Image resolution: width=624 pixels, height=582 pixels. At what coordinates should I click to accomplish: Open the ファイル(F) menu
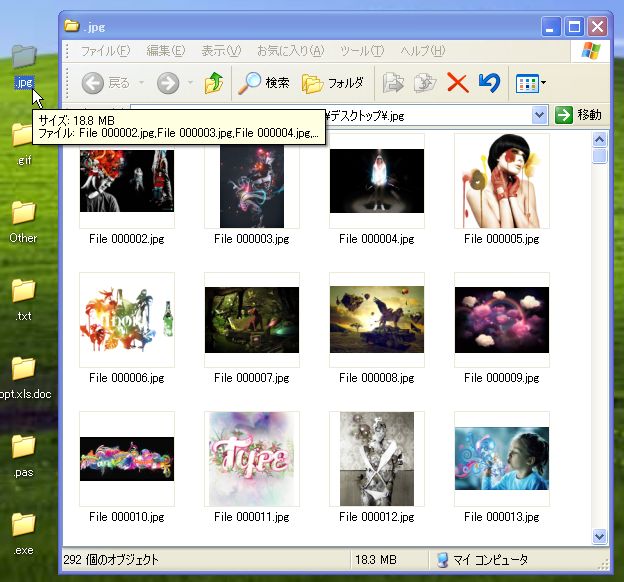point(105,51)
